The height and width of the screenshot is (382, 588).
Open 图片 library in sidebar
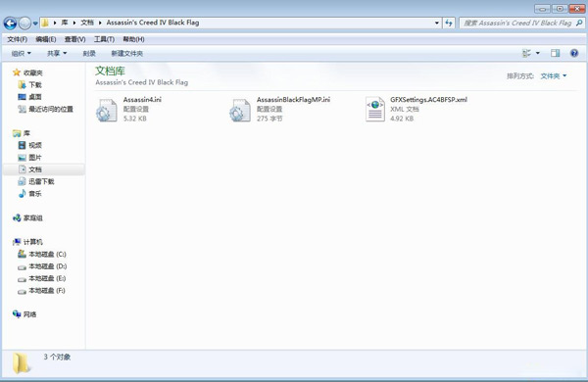point(35,158)
